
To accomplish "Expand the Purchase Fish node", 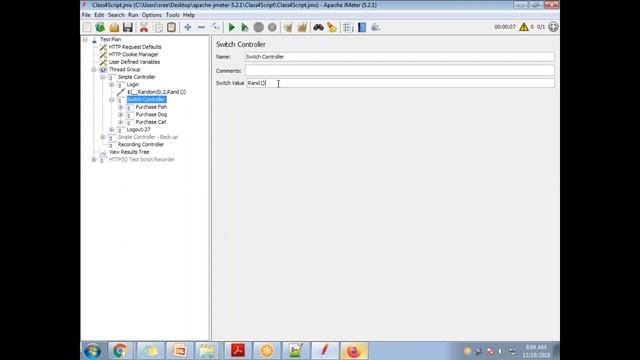I will click(x=120, y=107).
